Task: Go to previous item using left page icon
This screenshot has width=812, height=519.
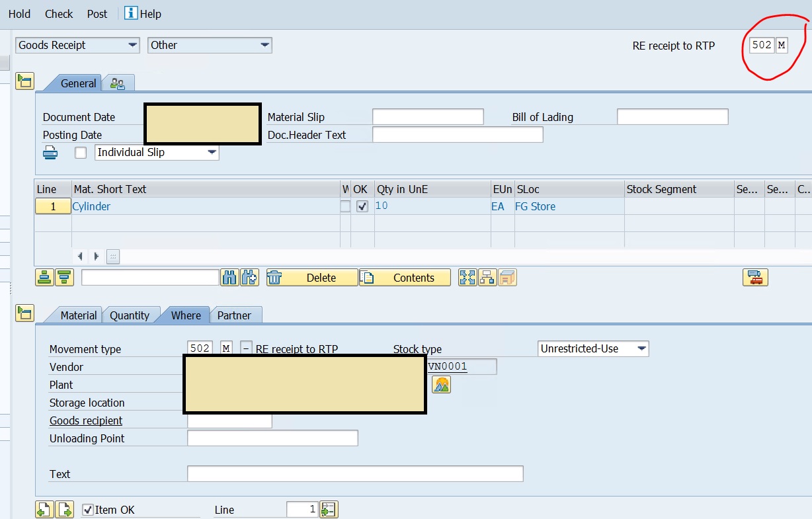Action: pos(44,510)
